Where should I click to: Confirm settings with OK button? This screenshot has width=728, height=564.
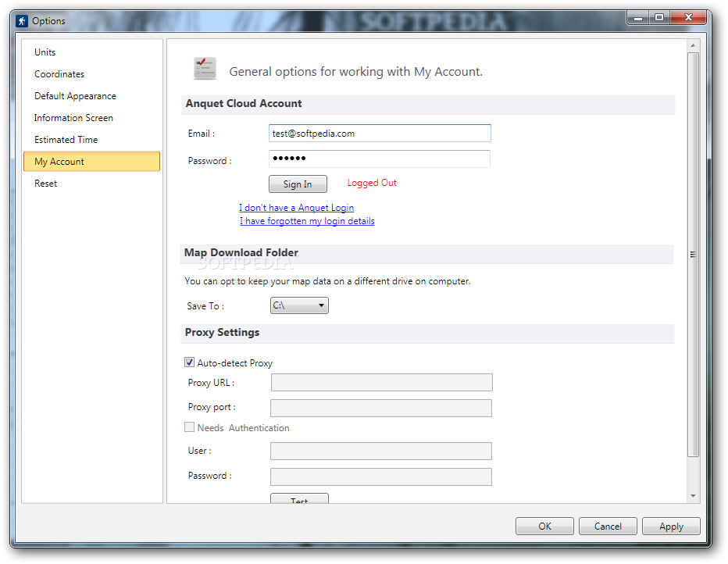pyautogui.click(x=544, y=526)
